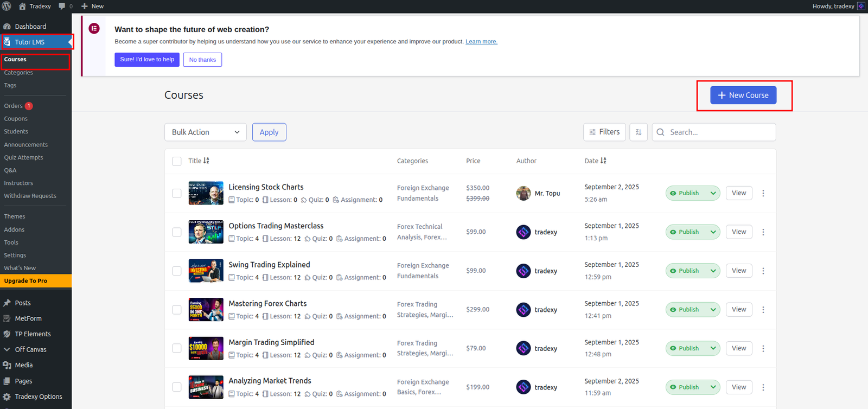868x409 pixels.
Task: Open the Tradexy site home icon
Action: coord(22,6)
